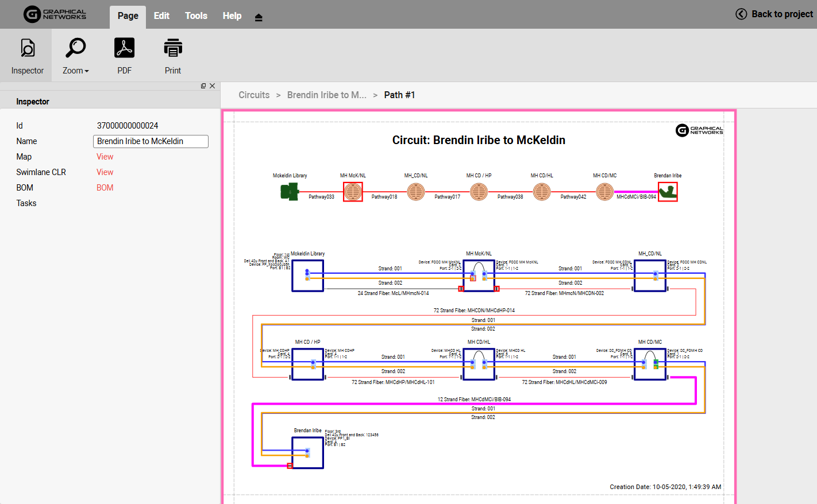Image resolution: width=817 pixels, height=504 pixels.
Task: Collapse the ribbon using the eject arrow icon
Action: [x=259, y=17]
